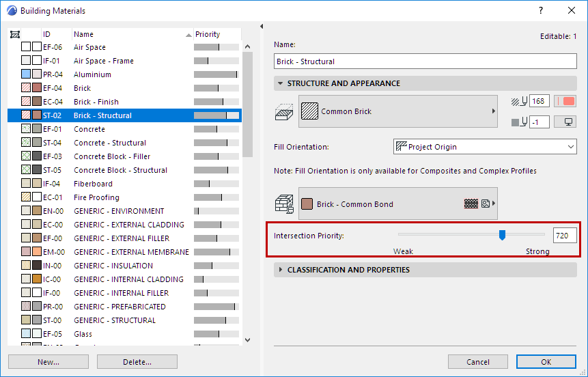Select Air Space - Frame material
588x377 pixels.
pos(124,61)
